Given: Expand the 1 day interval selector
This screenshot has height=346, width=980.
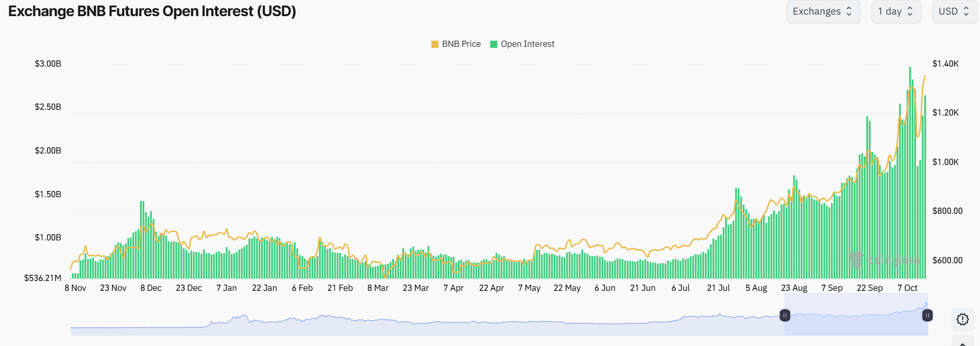Looking at the screenshot, I should [895, 11].
